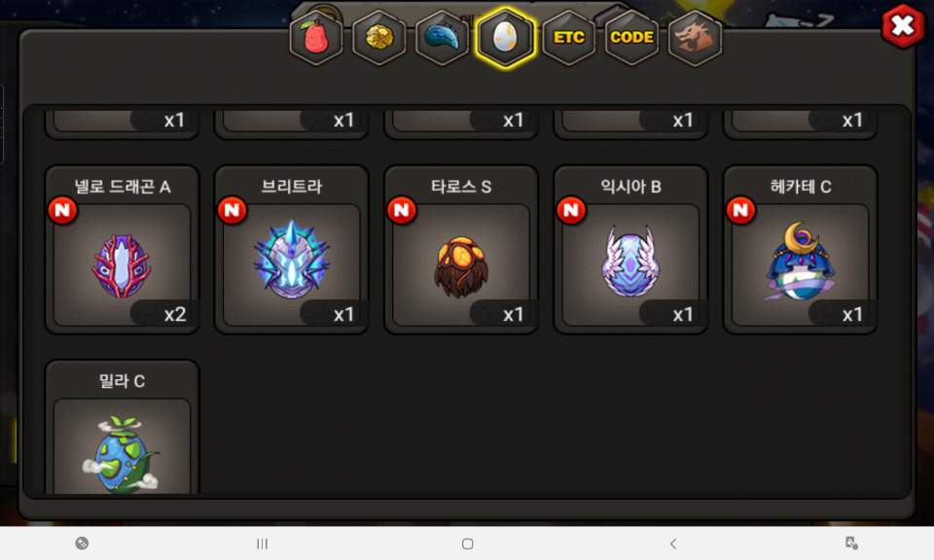Choose the 브리트라 spiky blue egg
Screen dimensions: 934x560
point(291,250)
